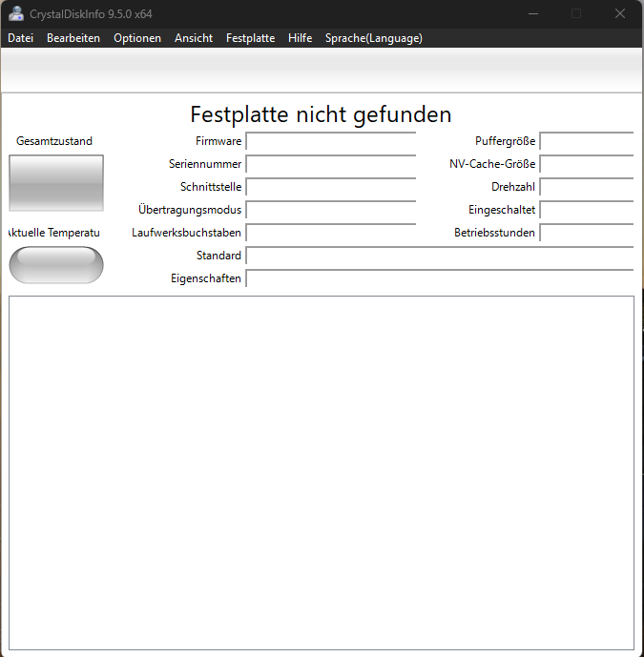
Task: Open the Hilfe menu
Action: [300, 38]
